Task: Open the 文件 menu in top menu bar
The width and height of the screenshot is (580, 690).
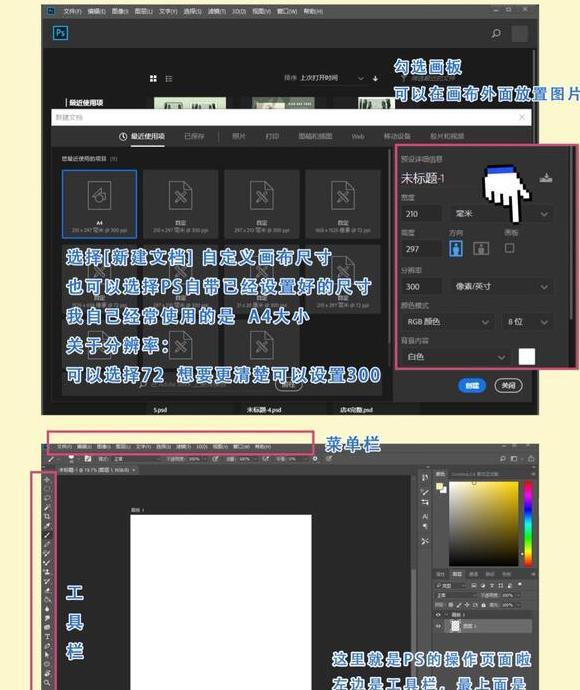Action: point(72,11)
